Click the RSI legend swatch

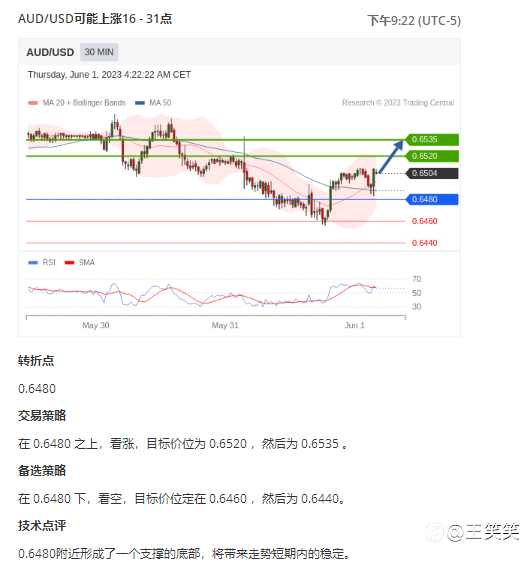coord(33,263)
